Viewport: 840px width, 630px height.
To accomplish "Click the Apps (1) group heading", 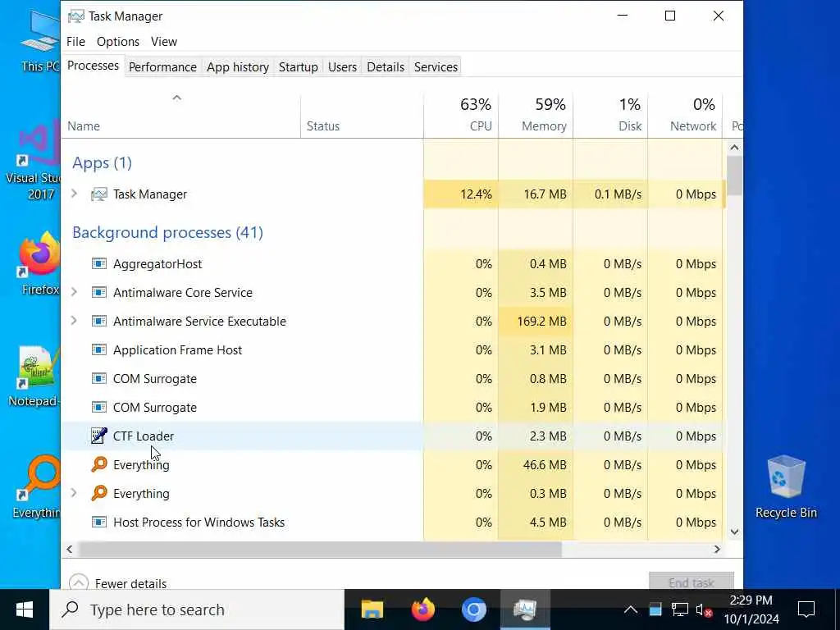I will pyautogui.click(x=102, y=163).
